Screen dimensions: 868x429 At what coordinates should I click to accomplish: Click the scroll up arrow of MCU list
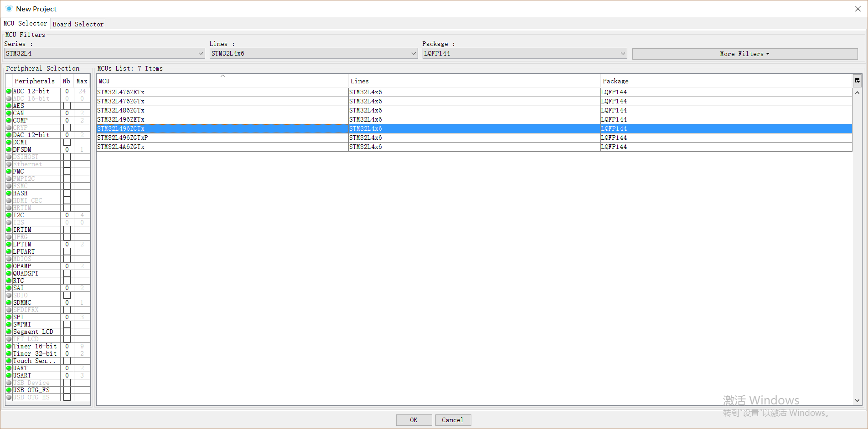coord(857,92)
